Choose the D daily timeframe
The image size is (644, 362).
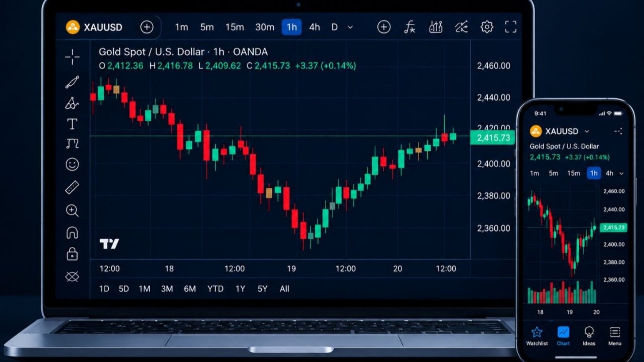click(334, 27)
